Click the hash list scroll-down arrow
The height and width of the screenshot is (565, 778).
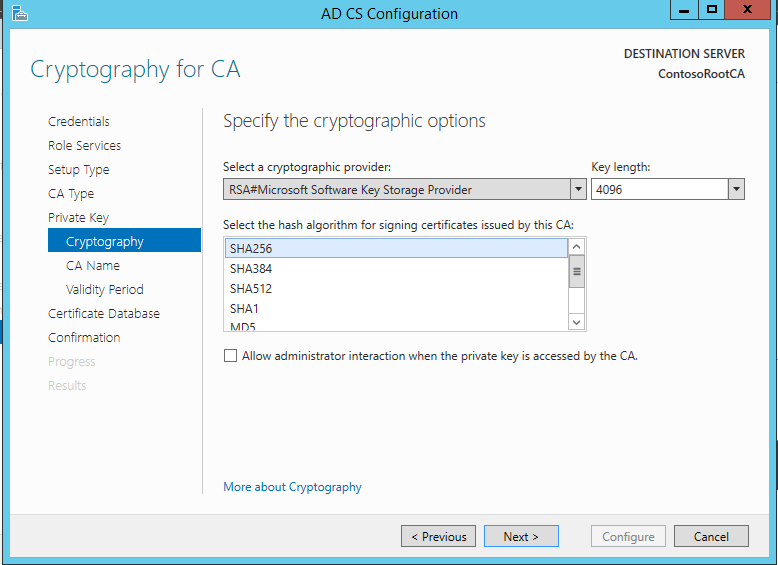[576, 322]
